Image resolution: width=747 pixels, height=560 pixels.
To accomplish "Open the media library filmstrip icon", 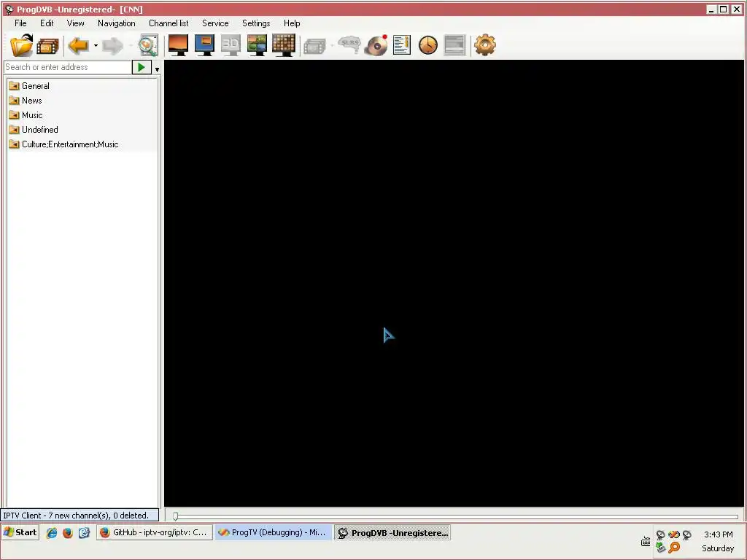I will (47, 46).
